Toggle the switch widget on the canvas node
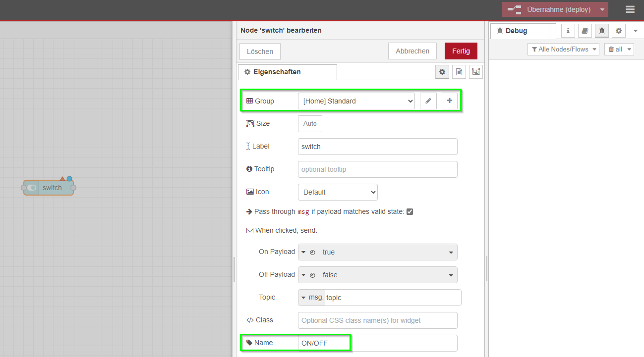 [32, 188]
